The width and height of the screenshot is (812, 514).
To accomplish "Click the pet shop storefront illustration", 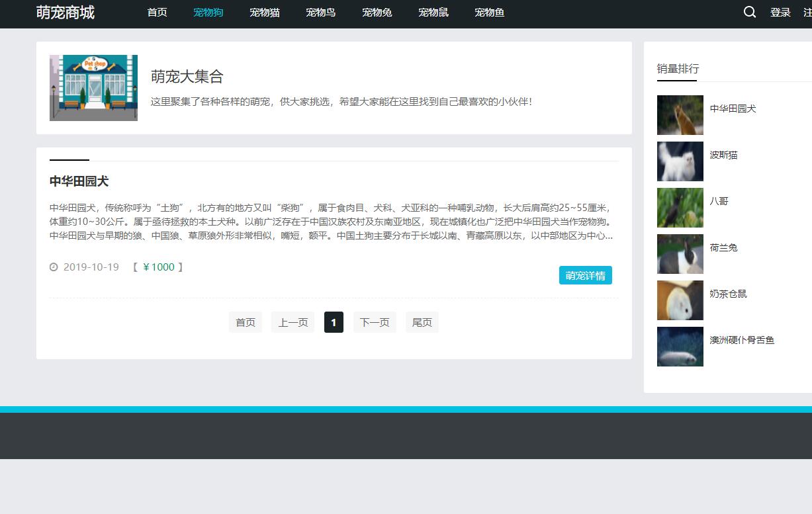I will tap(93, 87).
